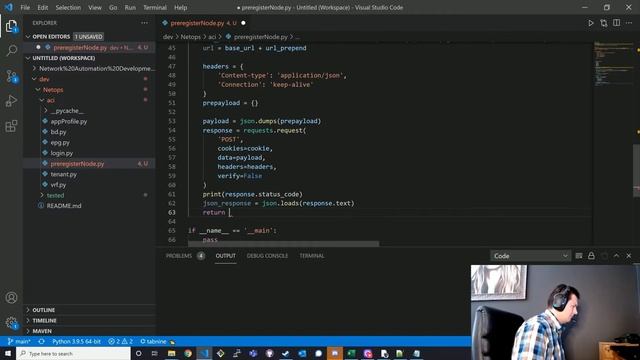Screen dimensions: 640x360
Task: Open the Search view in activity bar
Action: click(x=11, y=51)
